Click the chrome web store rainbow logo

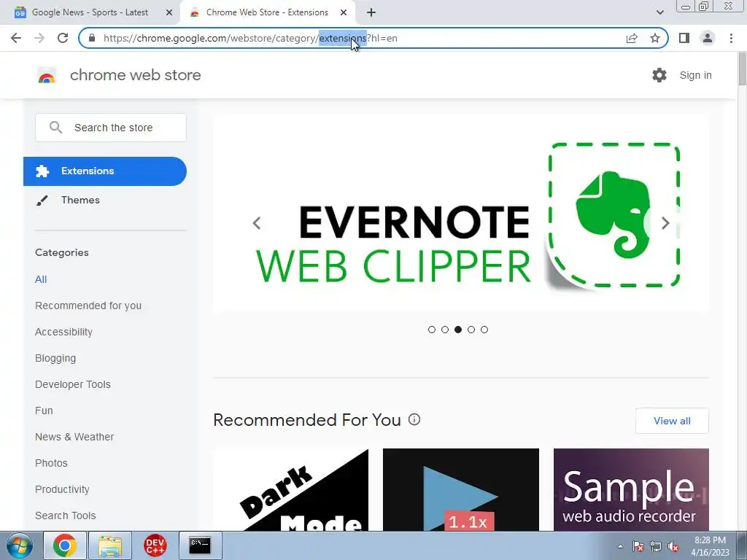click(x=47, y=76)
